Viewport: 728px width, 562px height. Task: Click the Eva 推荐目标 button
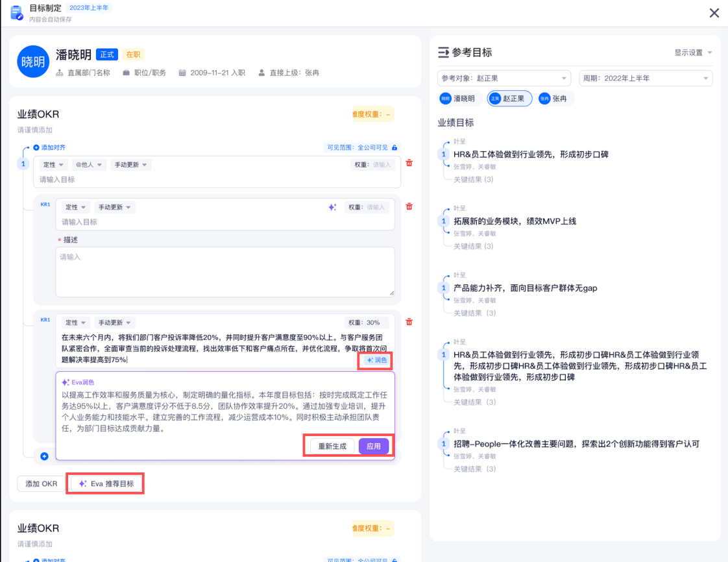[106, 483]
